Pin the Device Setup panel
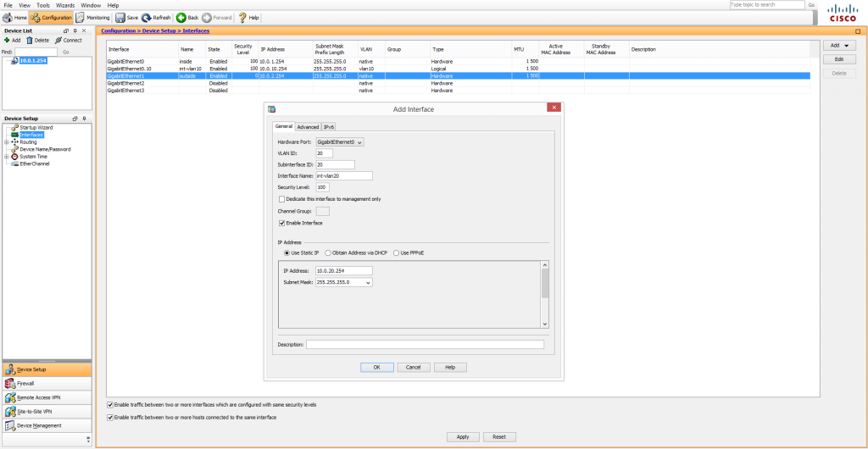 click(x=84, y=119)
